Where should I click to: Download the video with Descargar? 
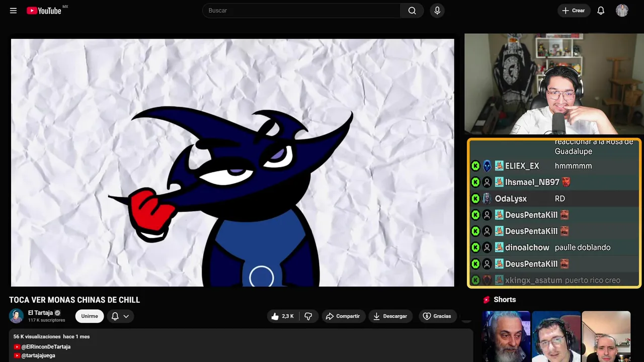[390, 316]
